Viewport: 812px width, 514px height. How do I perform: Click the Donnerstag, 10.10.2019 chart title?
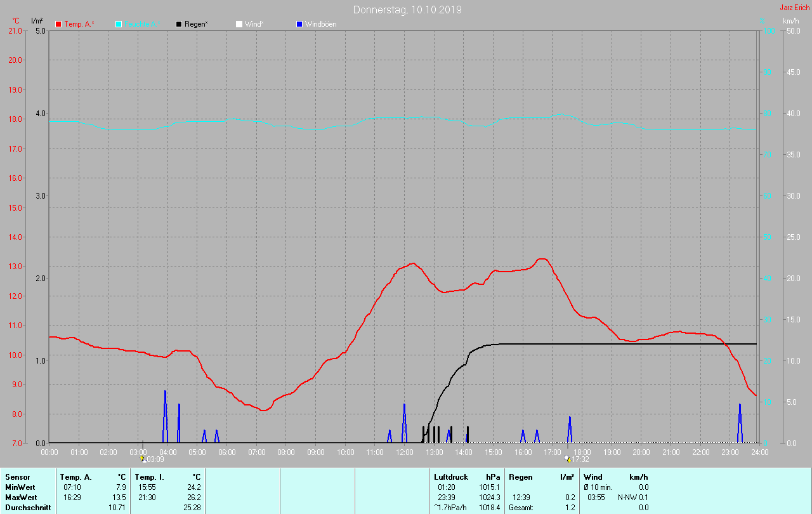click(407, 10)
